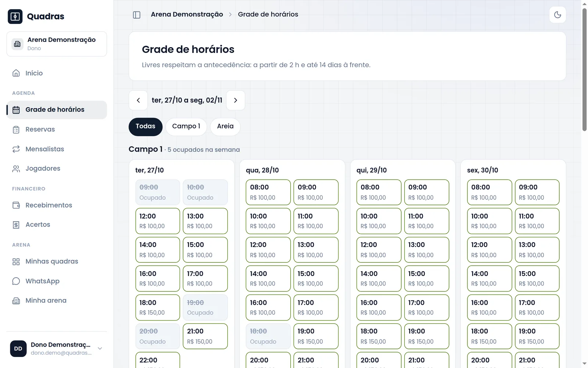Click the occupied 09:00 slot on ter, 27/10
Screen dimensions: 588x368
click(158, 192)
